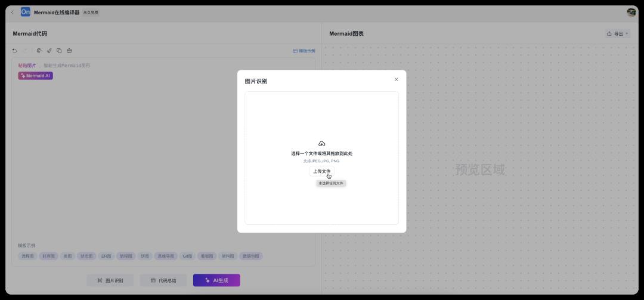Select the 思维导图 template chip

(x=166, y=256)
